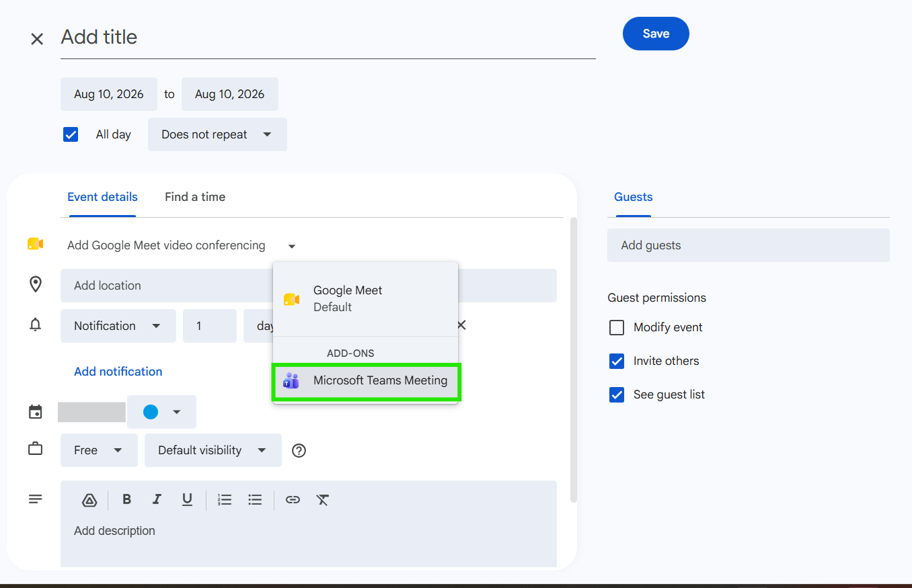The width and height of the screenshot is (912, 588).
Task: Open the event color dropdown arrow
Action: click(x=177, y=412)
